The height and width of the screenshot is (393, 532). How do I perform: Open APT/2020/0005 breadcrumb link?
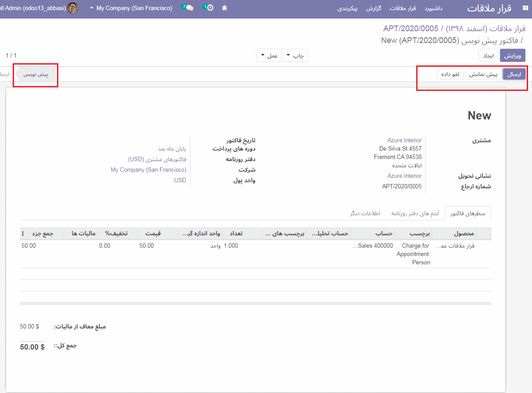coord(411,29)
